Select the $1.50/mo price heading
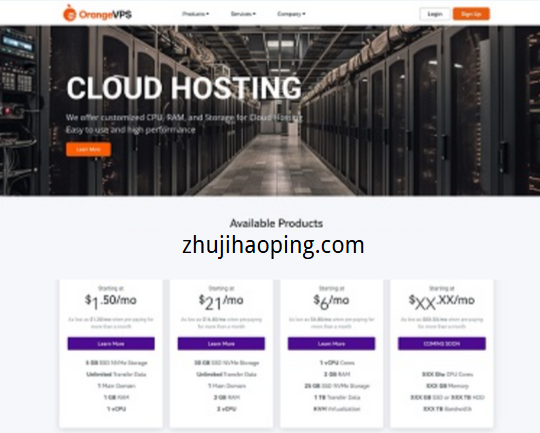The height and width of the screenshot is (433, 540). (111, 301)
